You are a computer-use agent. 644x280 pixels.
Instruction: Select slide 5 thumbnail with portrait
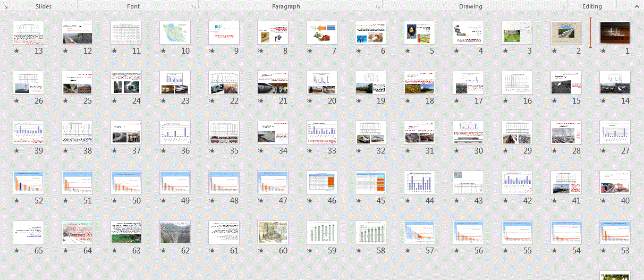[x=419, y=32]
